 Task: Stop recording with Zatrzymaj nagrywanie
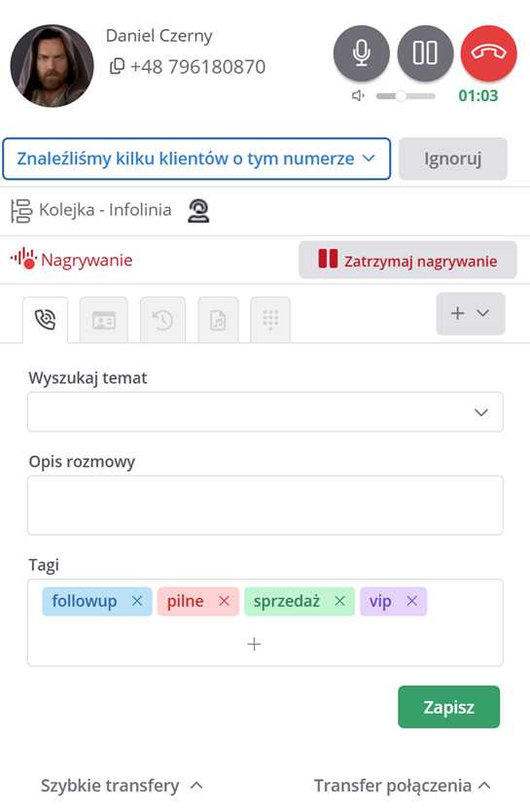tap(407, 260)
